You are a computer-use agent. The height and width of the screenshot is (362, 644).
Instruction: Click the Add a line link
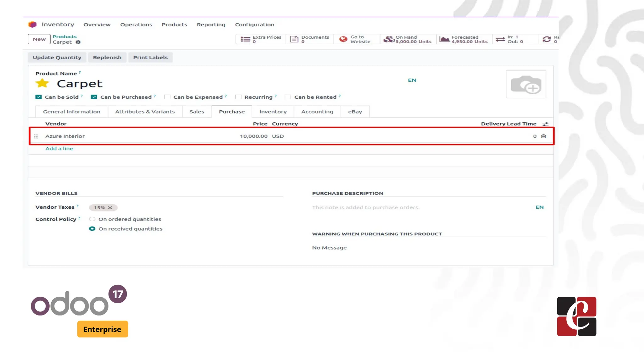pos(59,149)
